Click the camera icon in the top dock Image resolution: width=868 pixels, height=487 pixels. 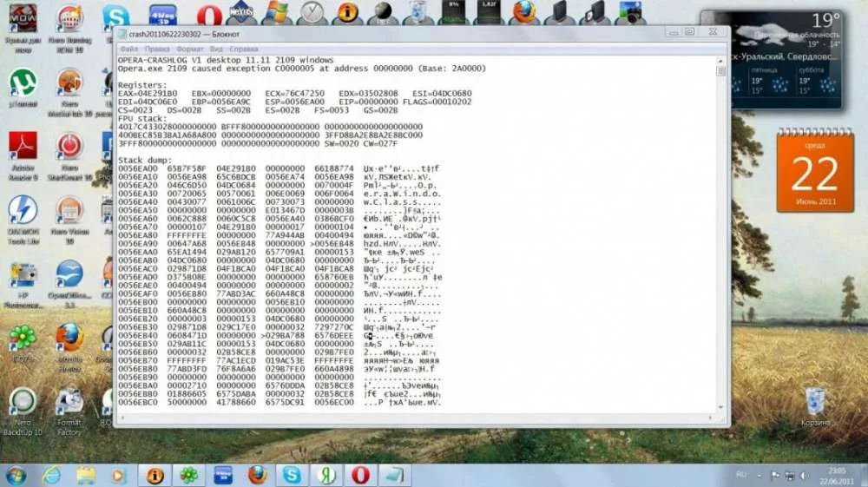630,13
